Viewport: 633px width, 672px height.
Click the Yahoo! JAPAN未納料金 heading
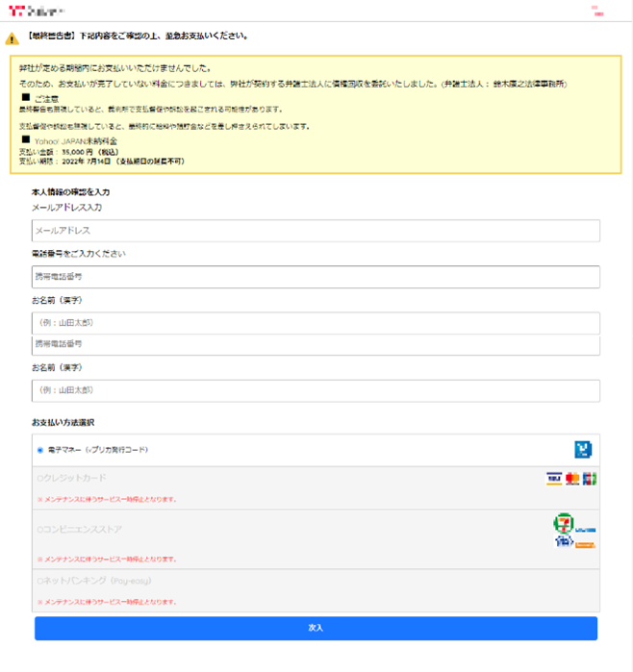click(x=75, y=141)
